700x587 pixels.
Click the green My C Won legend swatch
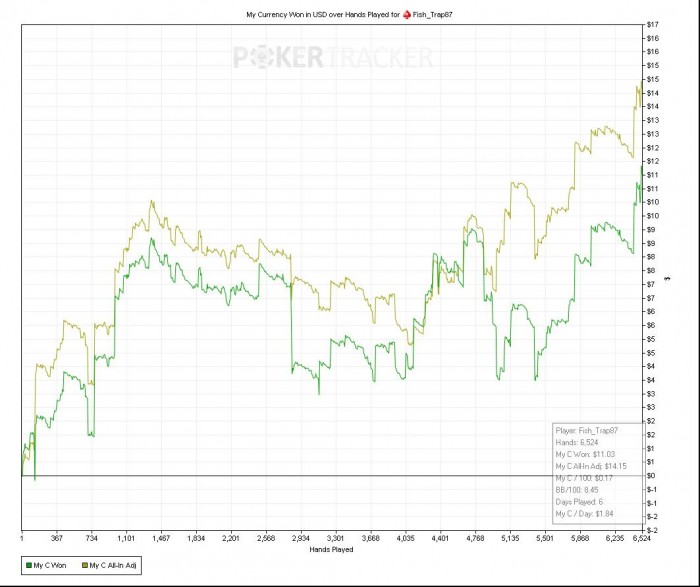pyautogui.click(x=29, y=566)
